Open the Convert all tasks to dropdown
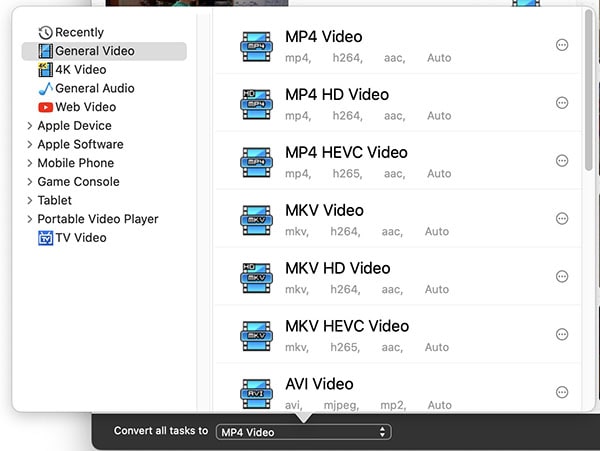Image resolution: width=600 pixels, height=451 pixels. click(303, 432)
